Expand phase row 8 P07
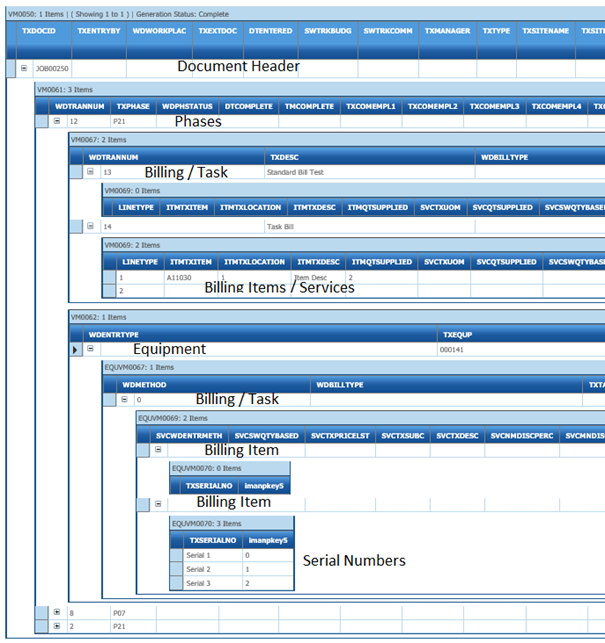Viewport: 605px width, 643px height. (58, 611)
